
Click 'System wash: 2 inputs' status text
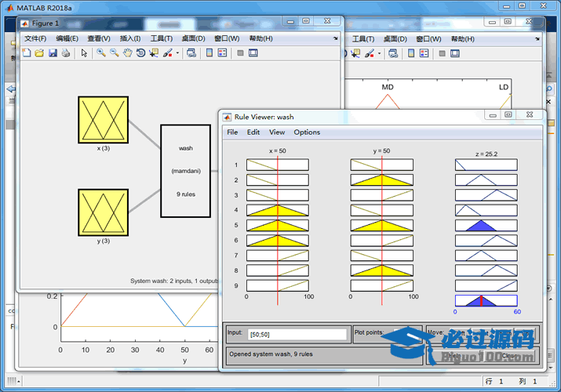tap(175, 281)
